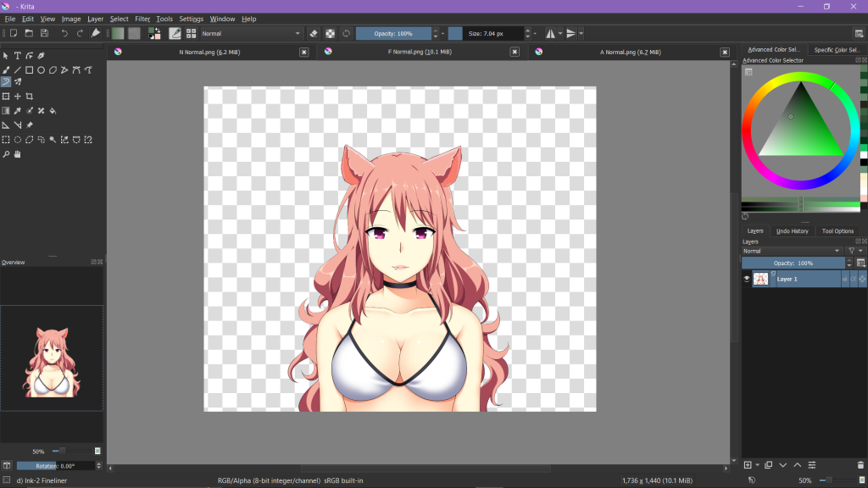Switch to the N Normal.png document tab
868x488 pixels.
coord(207,52)
